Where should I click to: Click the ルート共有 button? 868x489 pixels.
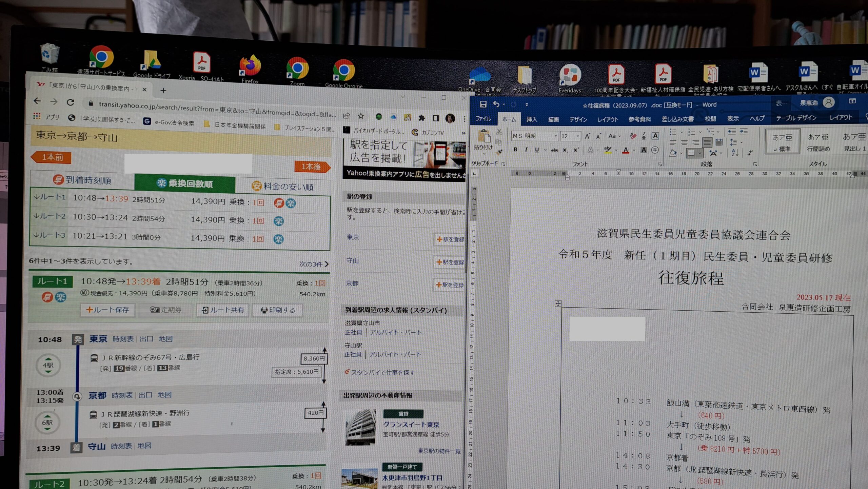tap(222, 310)
